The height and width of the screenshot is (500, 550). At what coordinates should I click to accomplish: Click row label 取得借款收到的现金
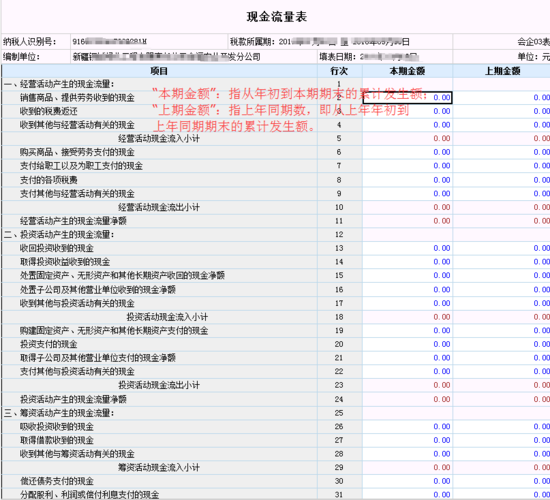57,441
